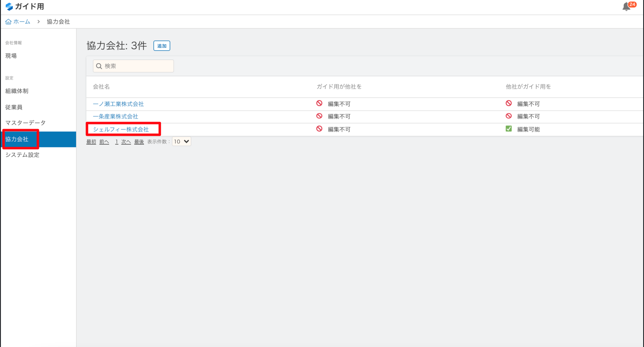Go to 次へ pagination link
This screenshot has height=347, width=644.
[126, 142]
